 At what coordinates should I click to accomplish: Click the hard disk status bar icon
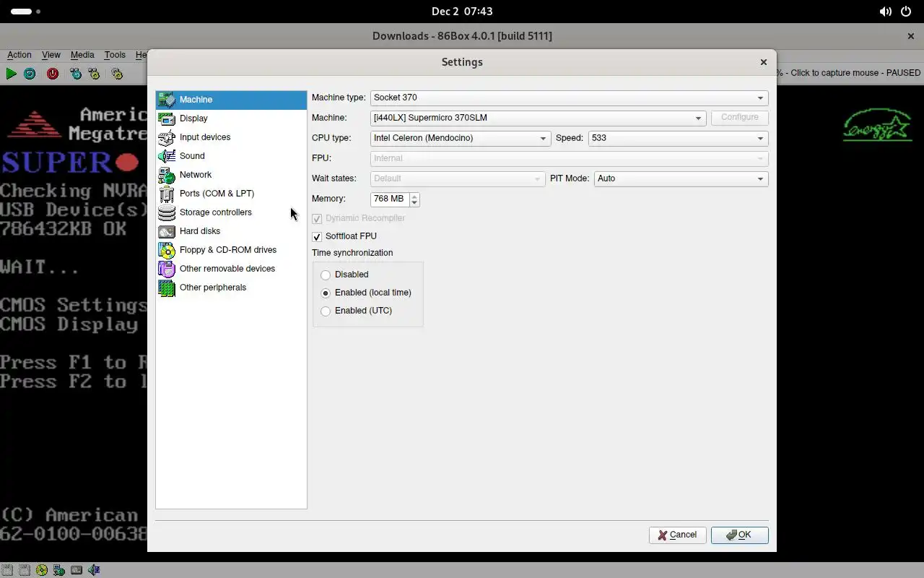pos(77,570)
